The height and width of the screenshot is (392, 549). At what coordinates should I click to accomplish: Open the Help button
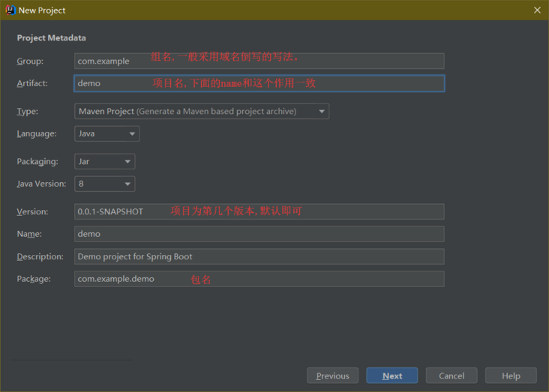point(511,376)
